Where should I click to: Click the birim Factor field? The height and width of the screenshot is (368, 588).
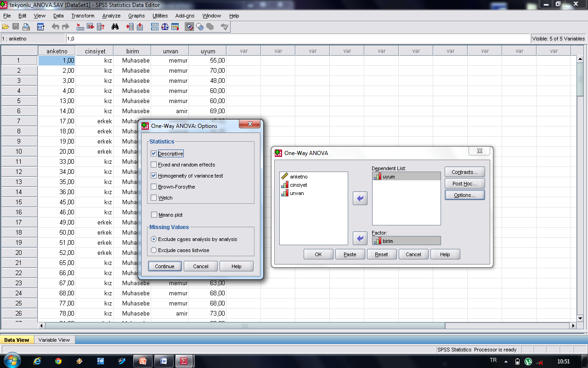(x=406, y=241)
